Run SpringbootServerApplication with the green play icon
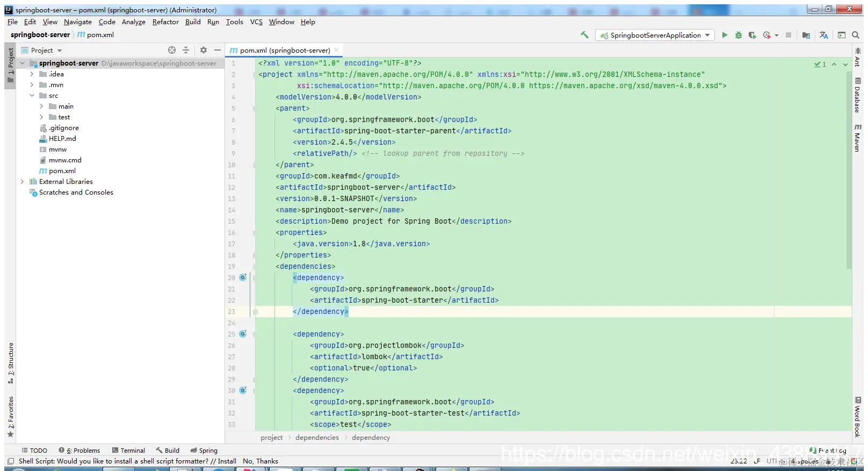 725,35
